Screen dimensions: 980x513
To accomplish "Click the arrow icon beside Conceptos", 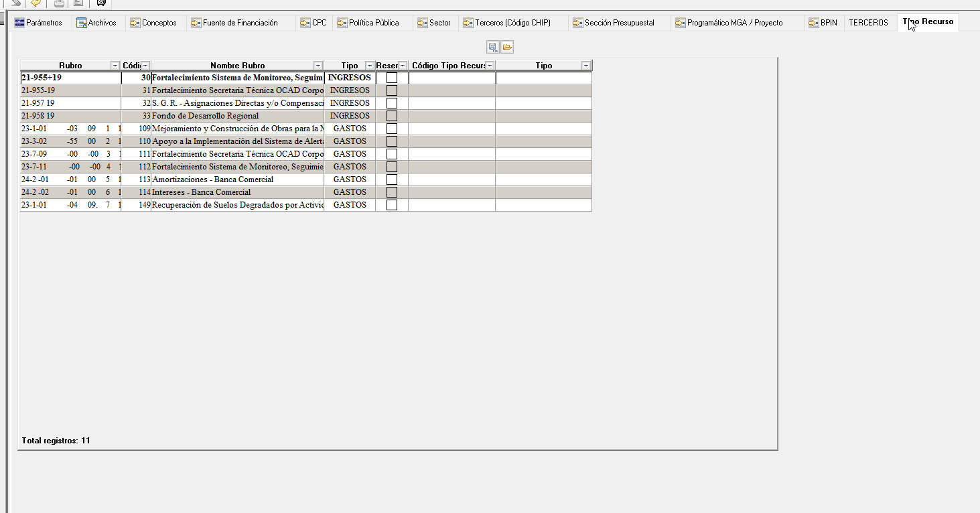I will (x=135, y=23).
